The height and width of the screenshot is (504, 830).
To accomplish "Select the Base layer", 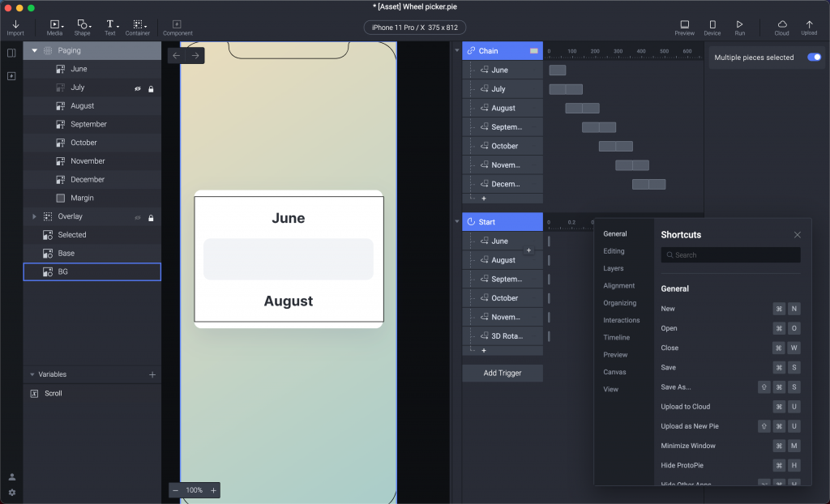I will [92, 253].
